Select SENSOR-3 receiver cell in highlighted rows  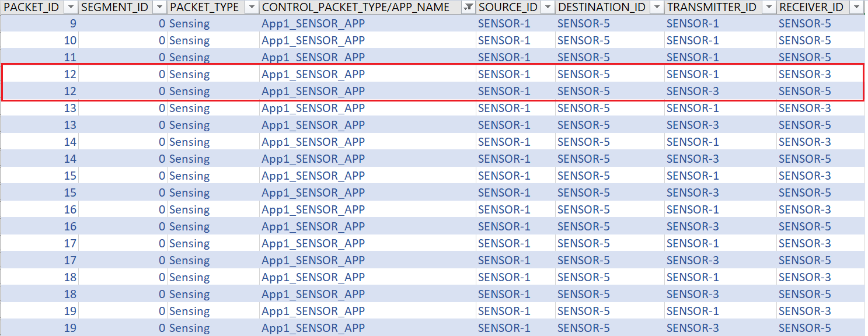click(x=804, y=75)
